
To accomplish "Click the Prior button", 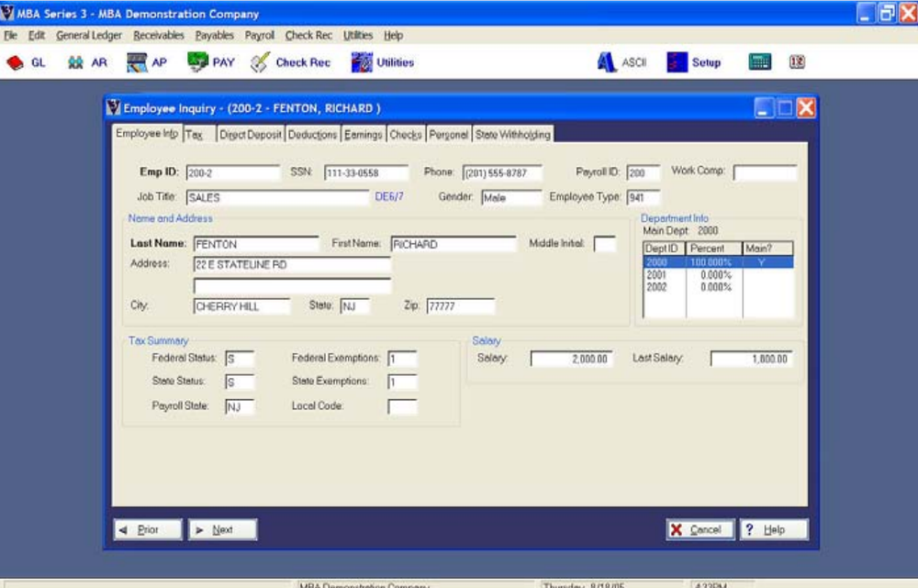I will [x=148, y=529].
